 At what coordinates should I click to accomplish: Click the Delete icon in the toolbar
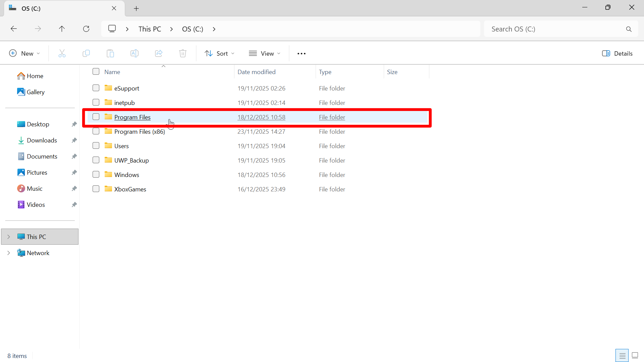pos(183,53)
